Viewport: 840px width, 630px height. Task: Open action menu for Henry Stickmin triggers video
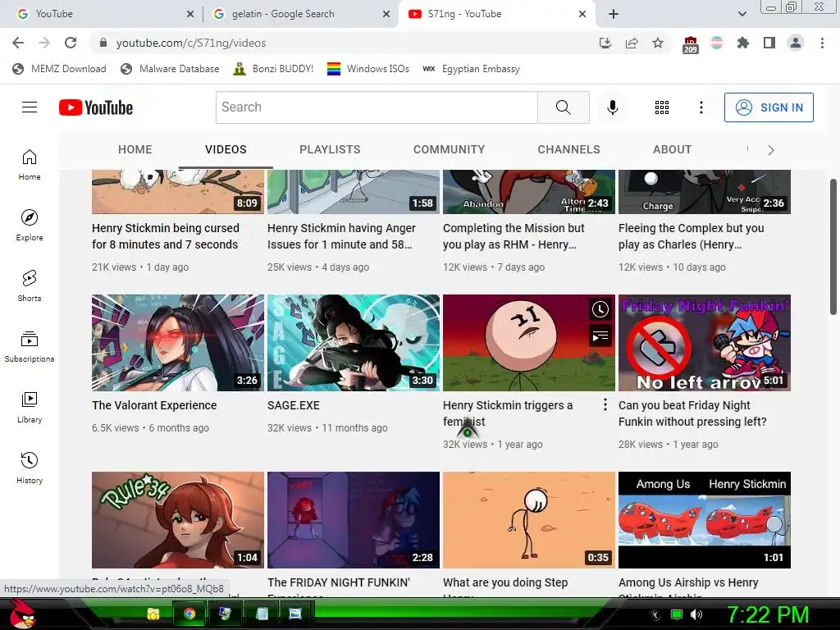(x=605, y=404)
